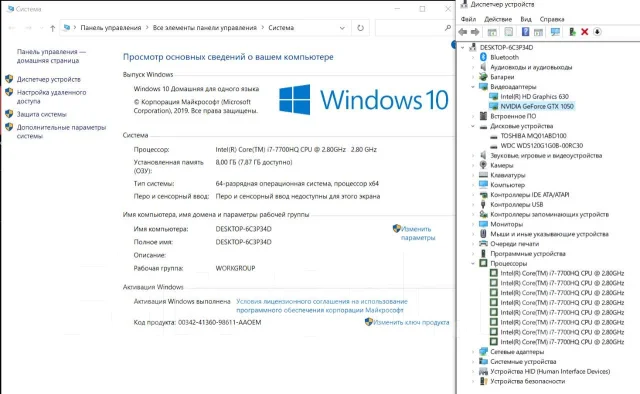Click product code 00342-41360-98611-AAOEM text
The width and height of the screenshot is (640, 394).
[219, 322]
